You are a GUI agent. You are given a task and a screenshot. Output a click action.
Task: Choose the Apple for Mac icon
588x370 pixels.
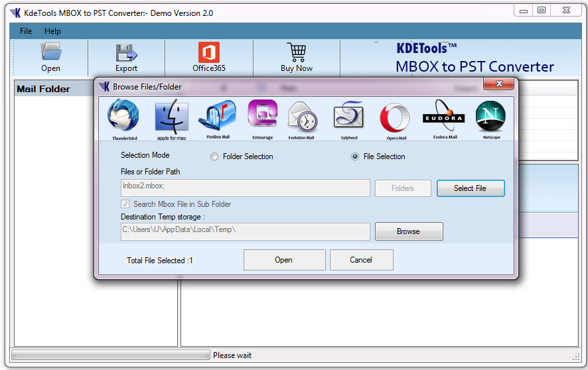pos(172,117)
